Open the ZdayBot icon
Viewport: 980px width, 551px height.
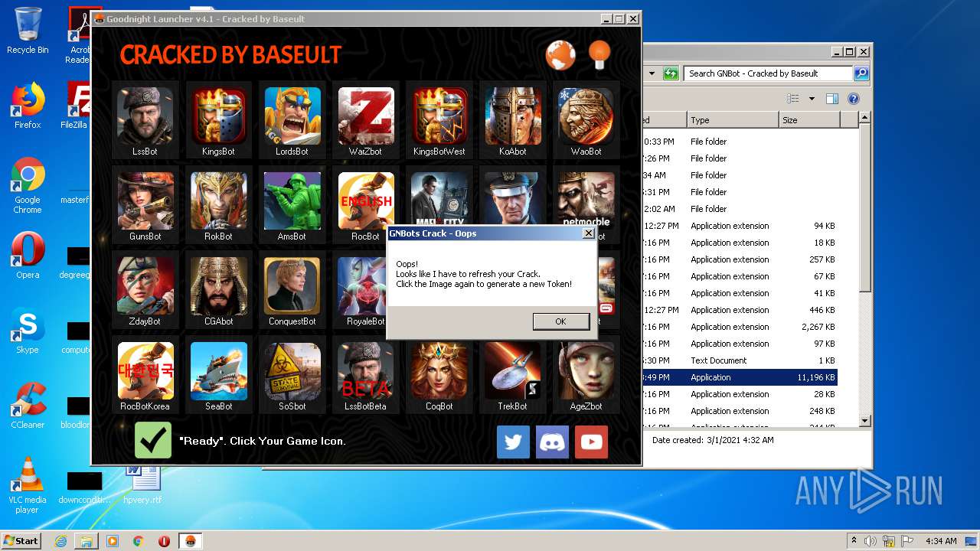[x=145, y=285]
